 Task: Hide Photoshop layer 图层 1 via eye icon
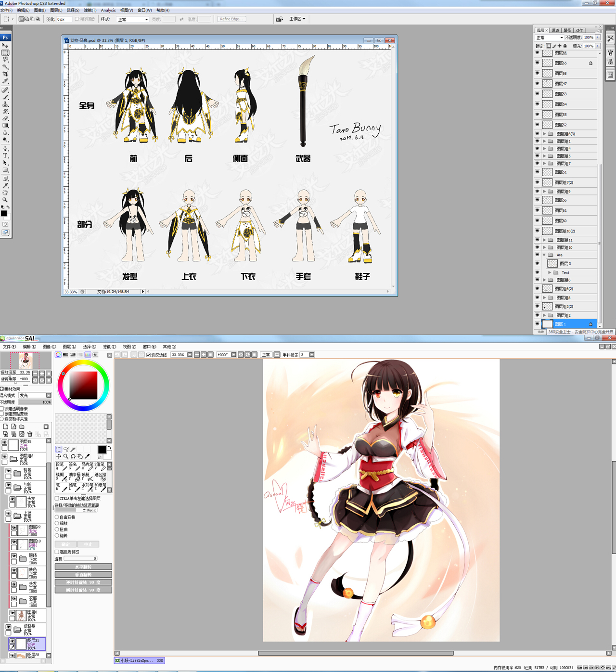(x=537, y=324)
